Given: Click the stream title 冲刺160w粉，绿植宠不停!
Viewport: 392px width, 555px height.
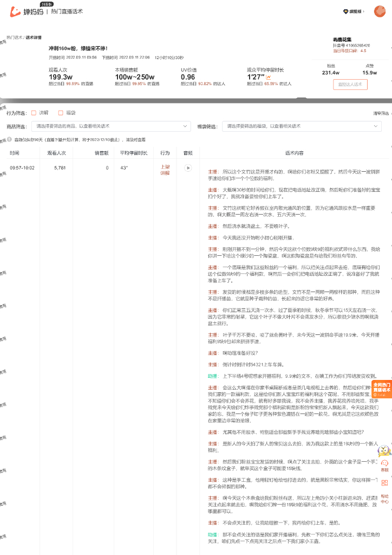Looking at the screenshot, I should tap(78, 48).
